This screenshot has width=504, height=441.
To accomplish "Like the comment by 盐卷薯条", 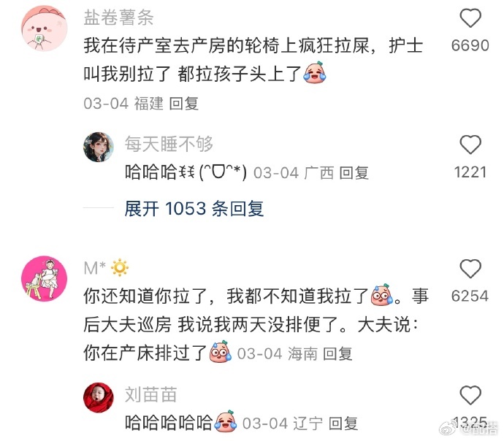I will [470, 18].
